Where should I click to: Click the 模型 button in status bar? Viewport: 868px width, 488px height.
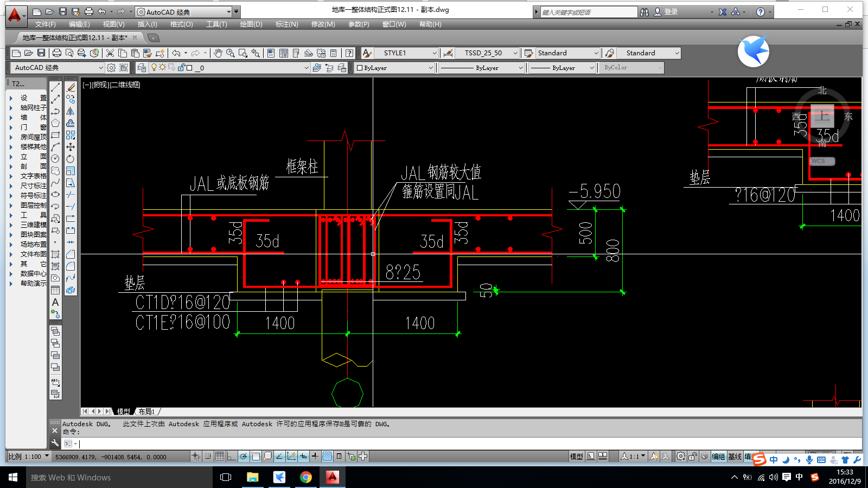tap(576, 457)
